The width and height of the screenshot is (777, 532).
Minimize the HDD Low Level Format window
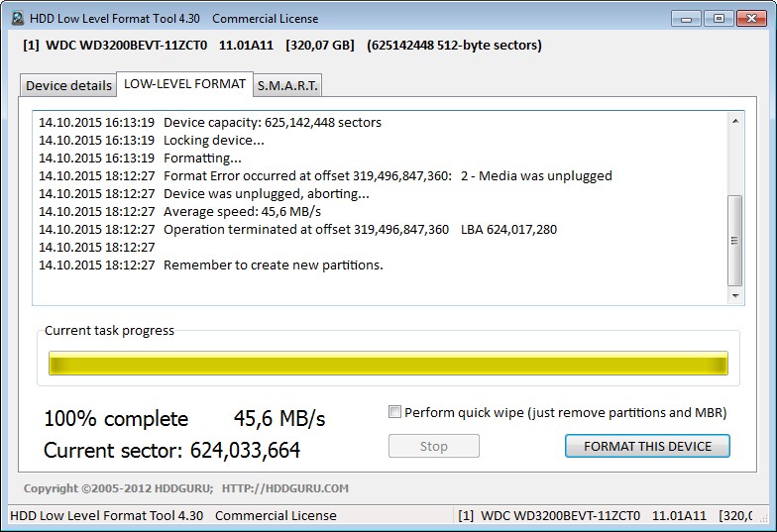(x=686, y=19)
